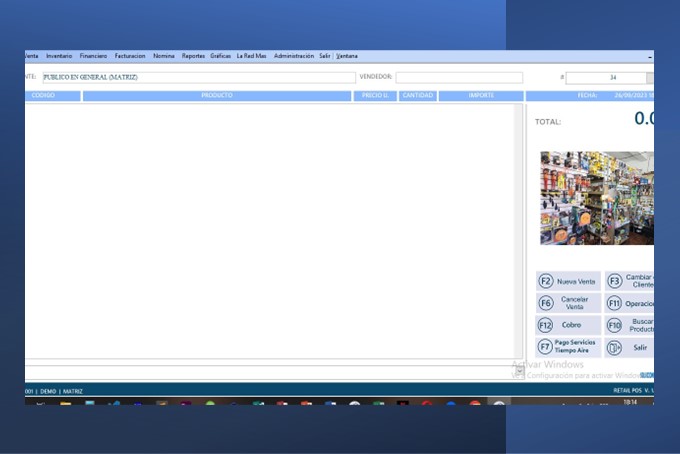Open the Reportes menu
The height and width of the screenshot is (454, 680).
[x=193, y=56]
